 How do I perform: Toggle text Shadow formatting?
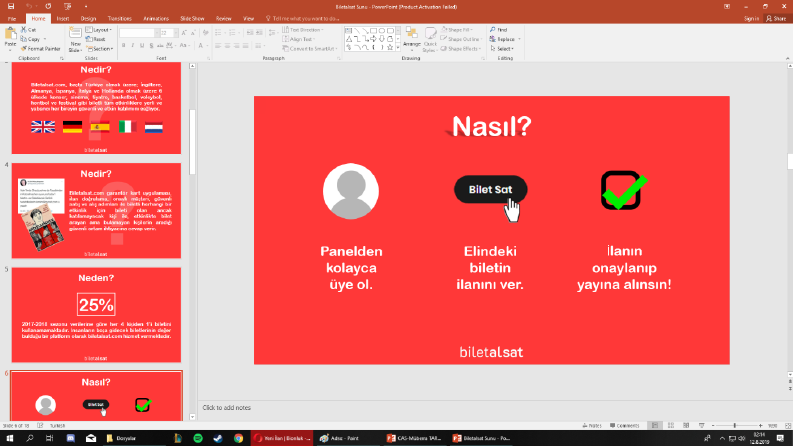coord(151,46)
